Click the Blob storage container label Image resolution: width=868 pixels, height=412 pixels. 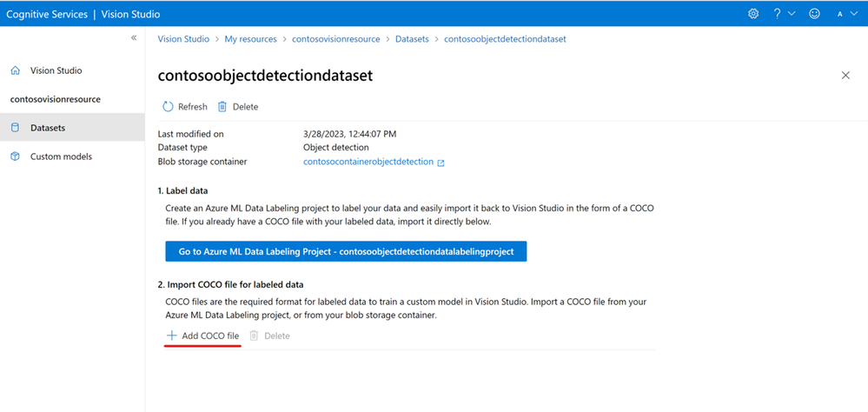202,162
